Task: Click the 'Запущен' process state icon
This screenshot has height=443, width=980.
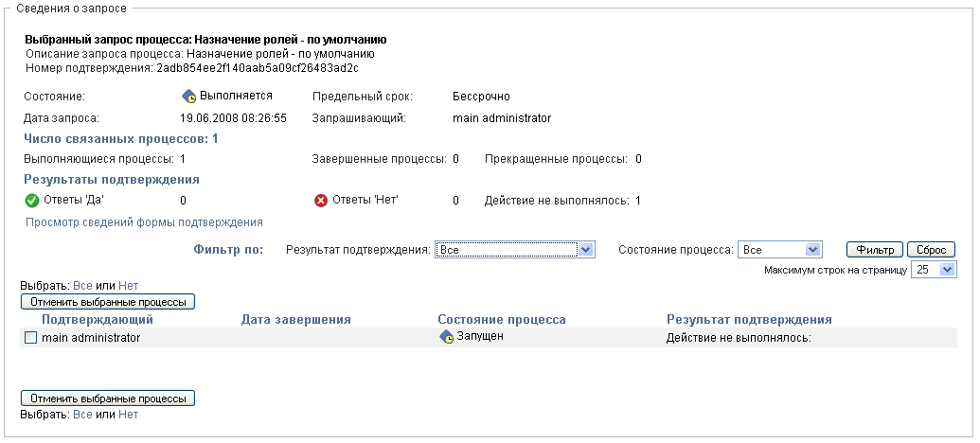Action: pos(447,337)
